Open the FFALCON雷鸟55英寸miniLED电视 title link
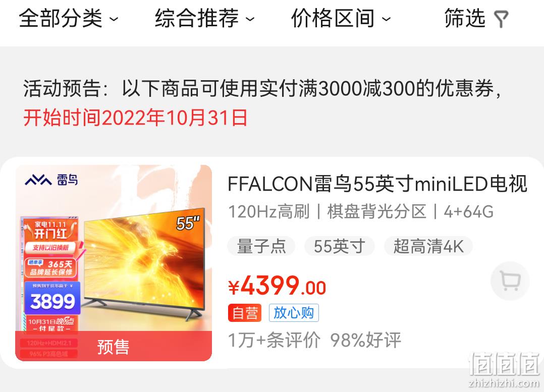Viewport: 544px width, 392px height. 377,184
